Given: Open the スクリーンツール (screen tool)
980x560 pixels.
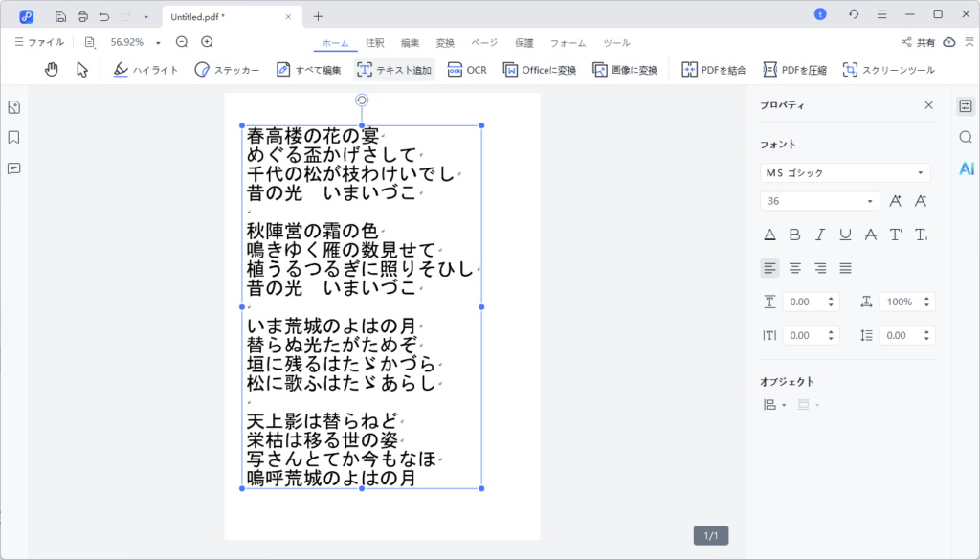Looking at the screenshot, I should click(887, 69).
